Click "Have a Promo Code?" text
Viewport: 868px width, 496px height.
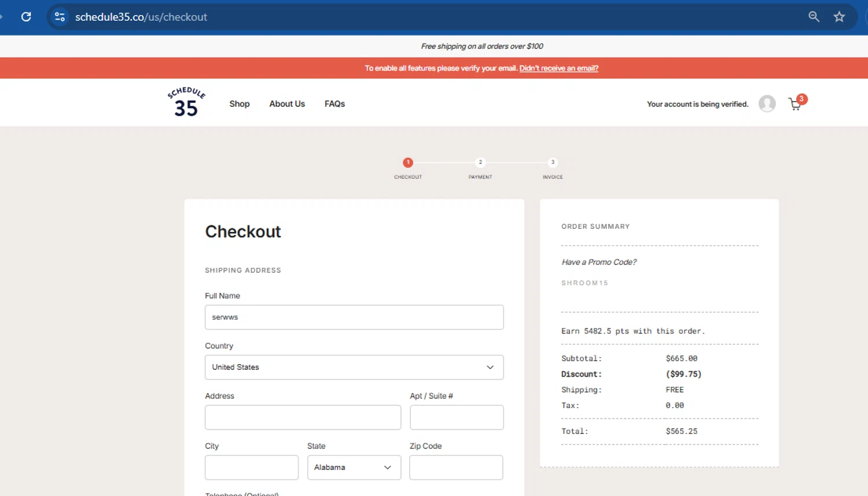599,262
